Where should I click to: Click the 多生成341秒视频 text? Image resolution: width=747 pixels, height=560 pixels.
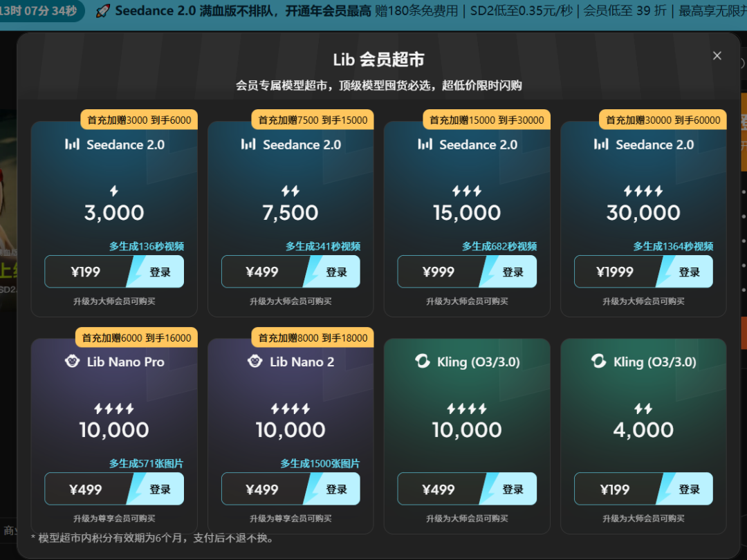coord(322,246)
